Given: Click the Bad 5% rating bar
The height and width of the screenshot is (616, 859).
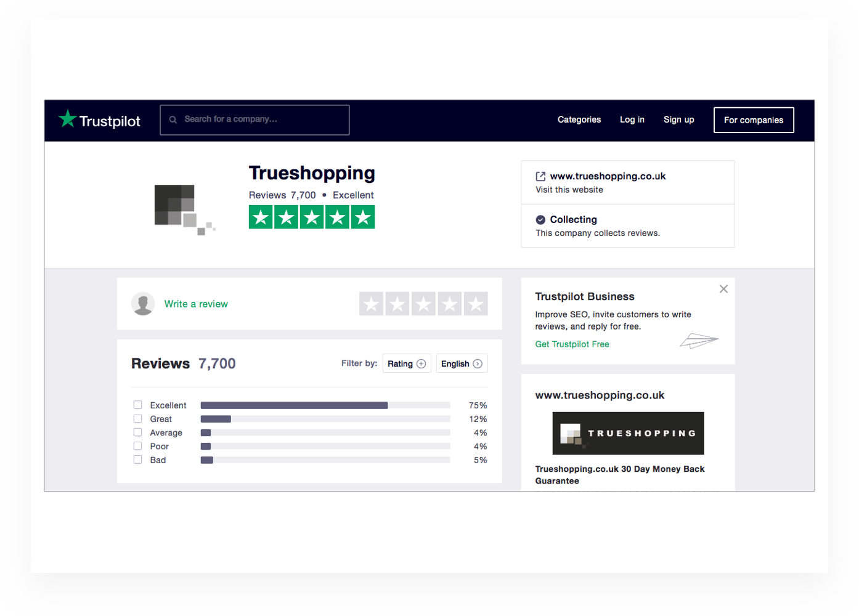Looking at the screenshot, I should pyautogui.click(x=325, y=460).
